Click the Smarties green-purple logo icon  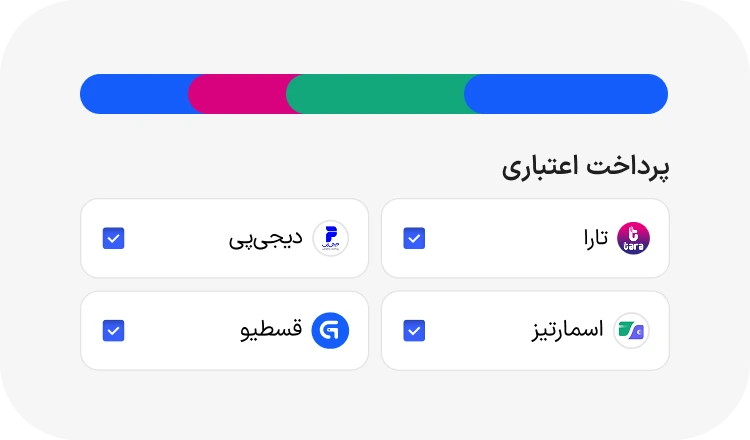pyautogui.click(x=632, y=330)
